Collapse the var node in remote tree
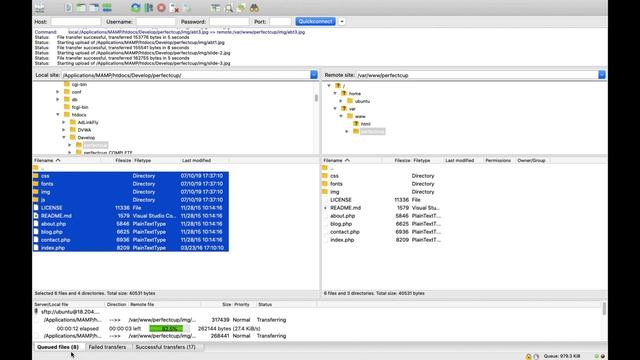Image resolution: width=640 pixels, height=360 pixels. [335, 109]
